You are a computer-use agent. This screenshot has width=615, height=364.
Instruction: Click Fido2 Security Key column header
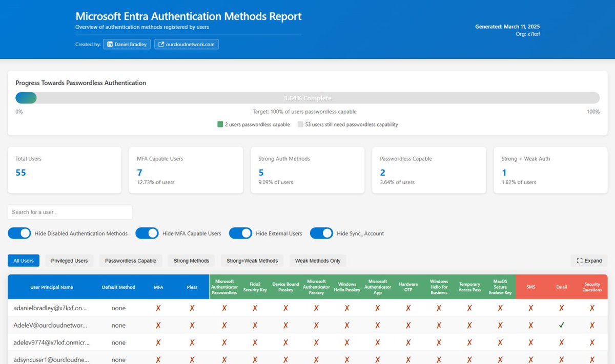255,287
